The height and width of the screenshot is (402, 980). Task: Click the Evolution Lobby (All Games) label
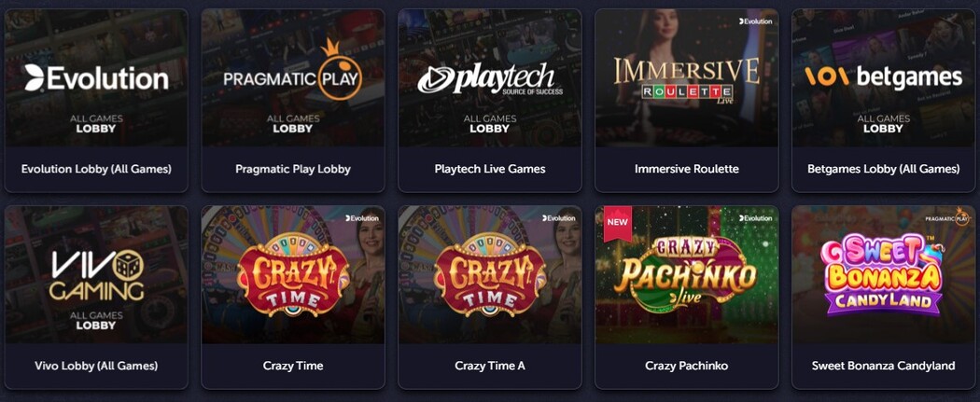pos(96,169)
